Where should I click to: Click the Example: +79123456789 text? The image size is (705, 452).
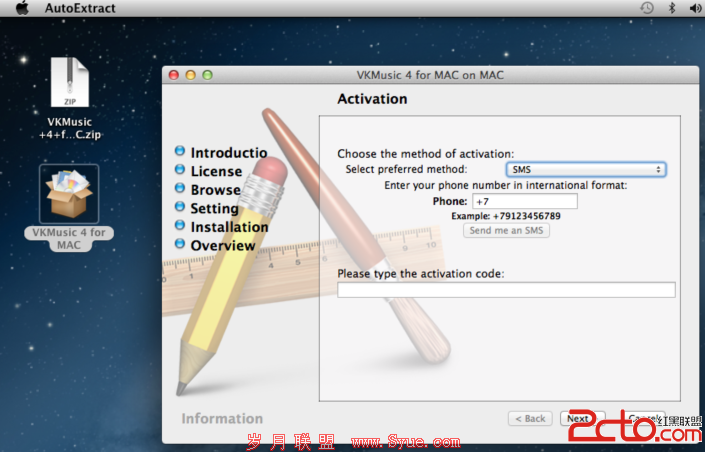pyautogui.click(x=506, y=216)
